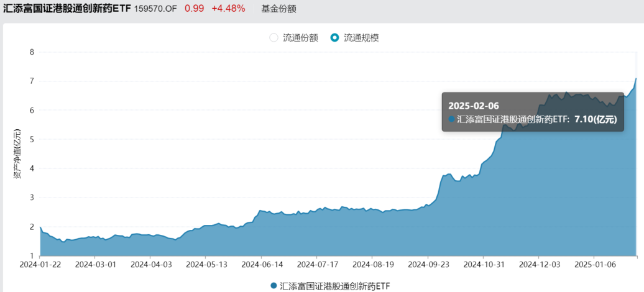Click the series color dot inside the tooltip
This screenshot has width=644, height=292.
point(452,119)
